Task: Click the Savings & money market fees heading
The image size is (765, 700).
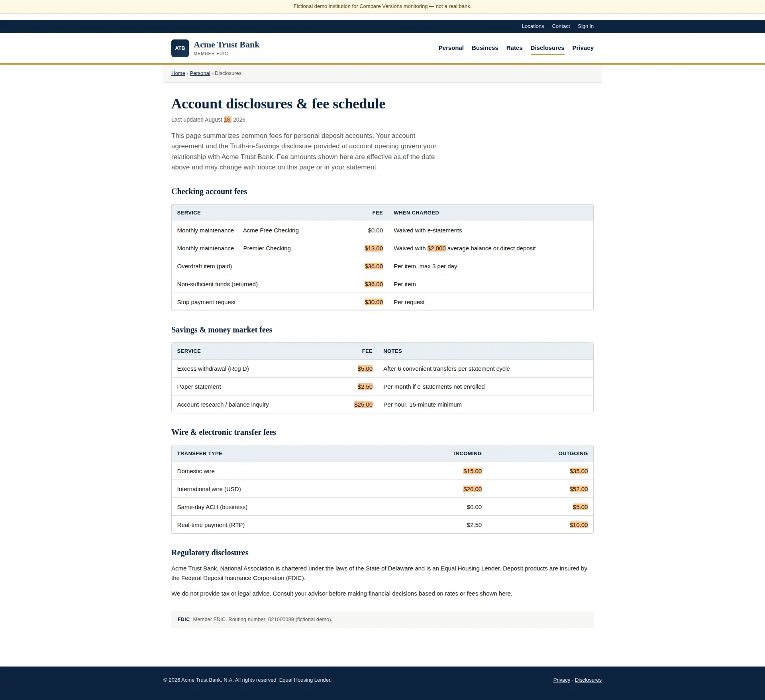Action: tap(222, 330)
